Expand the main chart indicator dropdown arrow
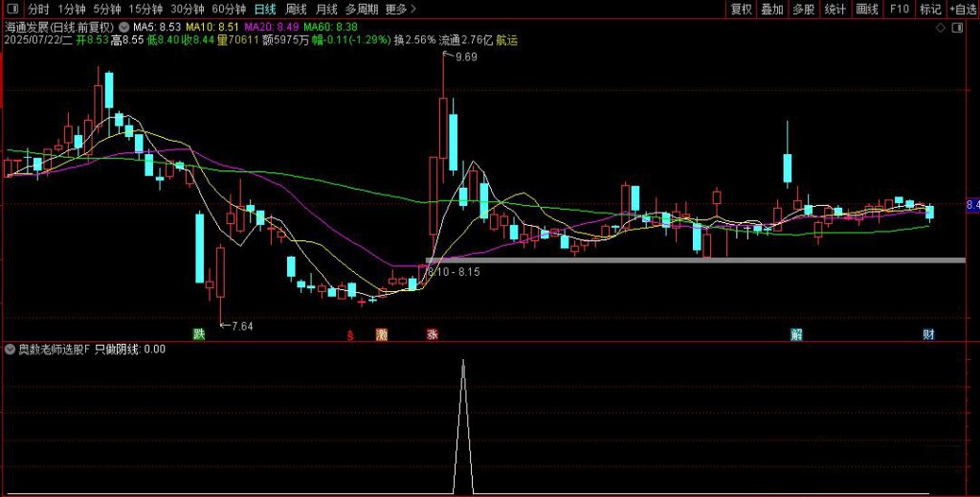The image size is (980, 497). coord(124,28)
